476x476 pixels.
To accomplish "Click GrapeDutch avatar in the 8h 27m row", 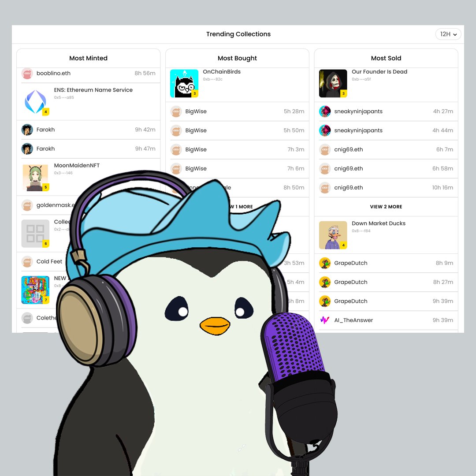I will point(325,282).
